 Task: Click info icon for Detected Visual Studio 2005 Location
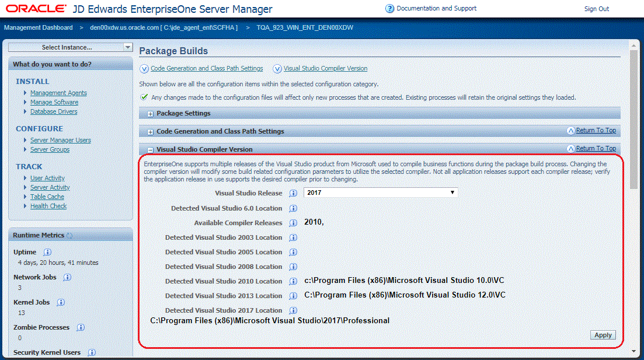(x=293, y=252)
